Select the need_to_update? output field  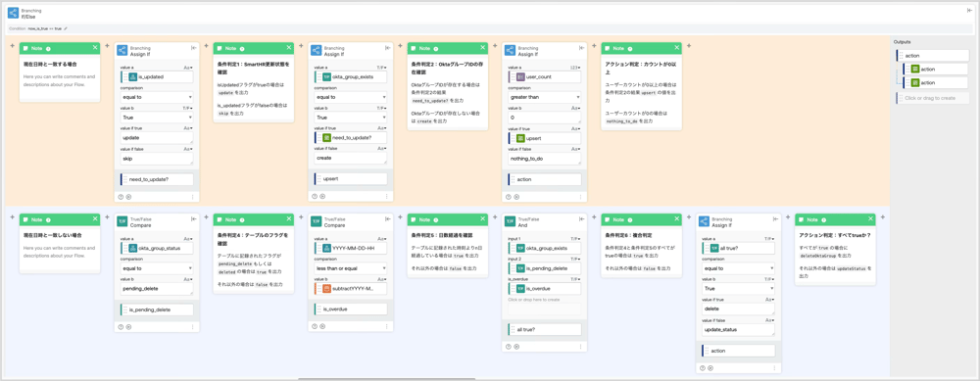coord(156,179)
